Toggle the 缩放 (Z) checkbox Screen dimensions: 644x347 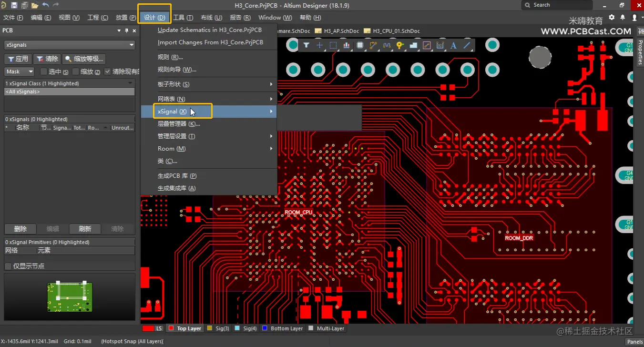click(75, 71)
